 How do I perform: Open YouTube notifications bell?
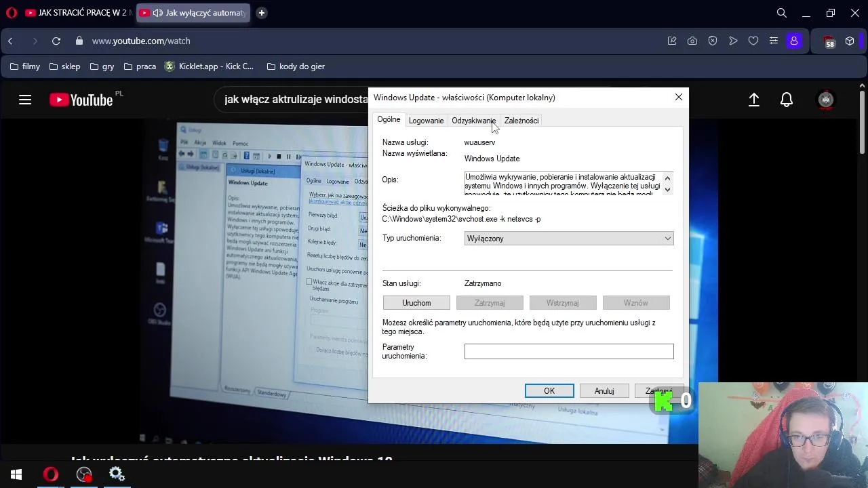click(787, 100)
